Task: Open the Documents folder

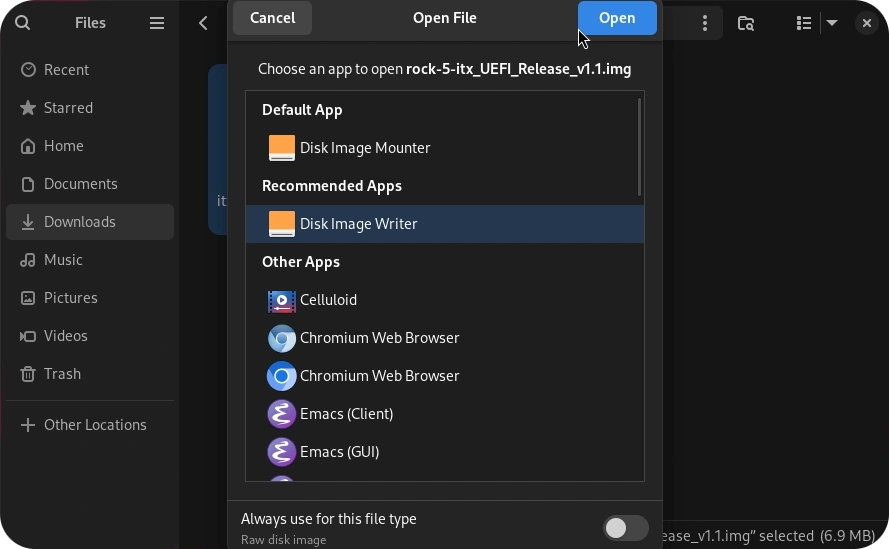Action: click(90, 184)
